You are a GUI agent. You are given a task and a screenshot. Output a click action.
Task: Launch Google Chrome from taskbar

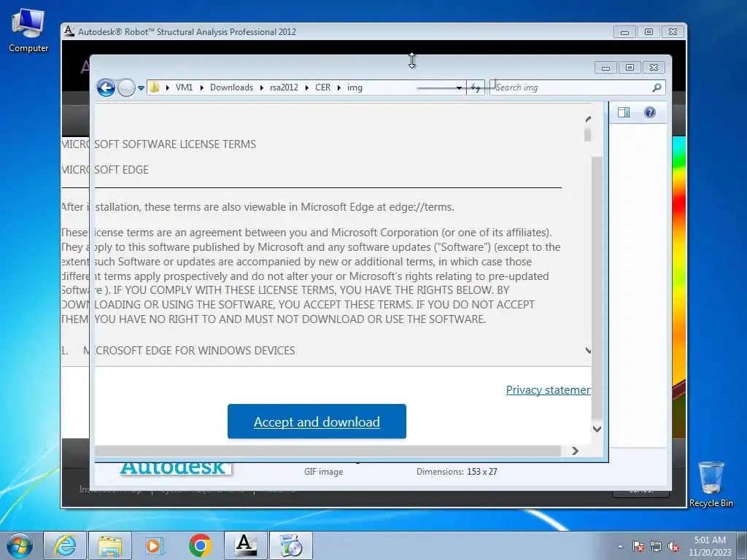(x=200, y=545)
